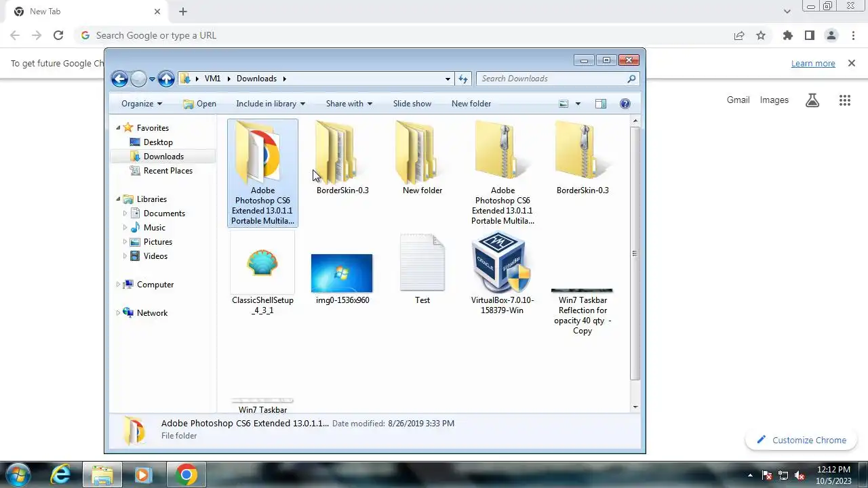Click the Up folder arrow button

click(166, 79)
